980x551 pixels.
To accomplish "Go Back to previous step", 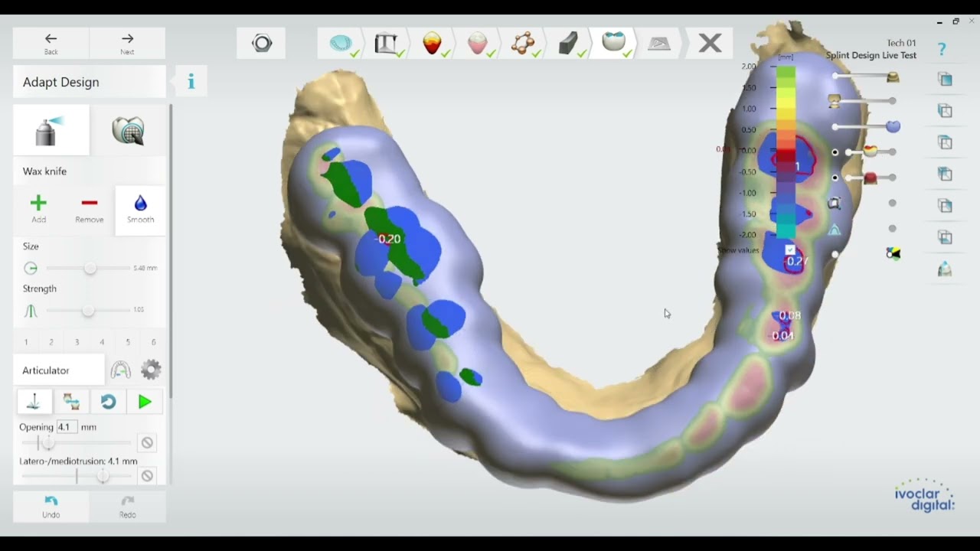I will [51, 44].
